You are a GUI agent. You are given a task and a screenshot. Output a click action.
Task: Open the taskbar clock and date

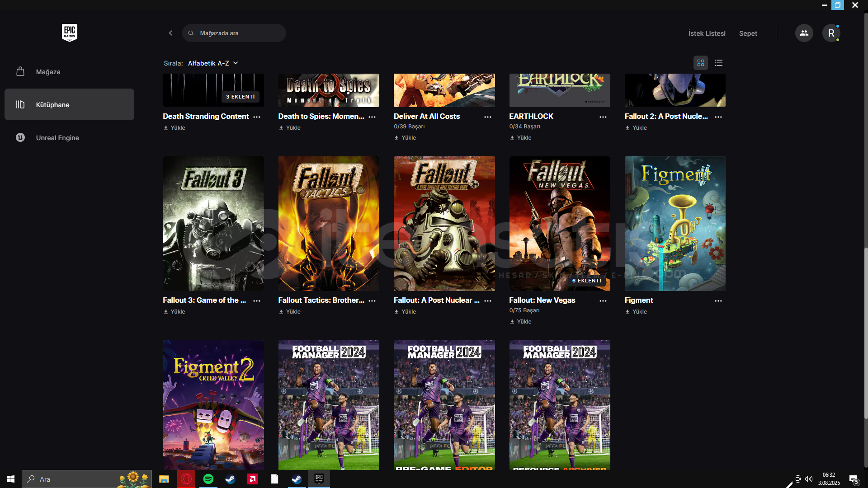click(829, 479)
